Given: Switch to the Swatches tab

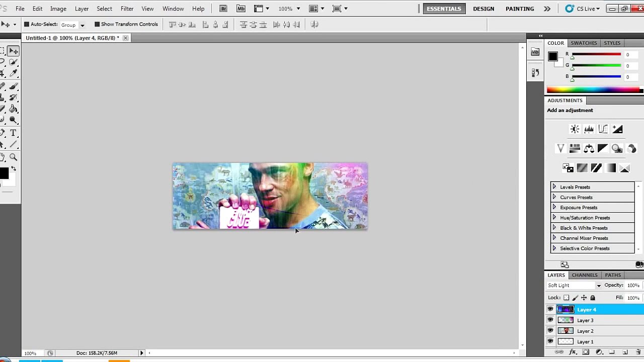Looking at the screenshot, I should (x=584, y=43).
